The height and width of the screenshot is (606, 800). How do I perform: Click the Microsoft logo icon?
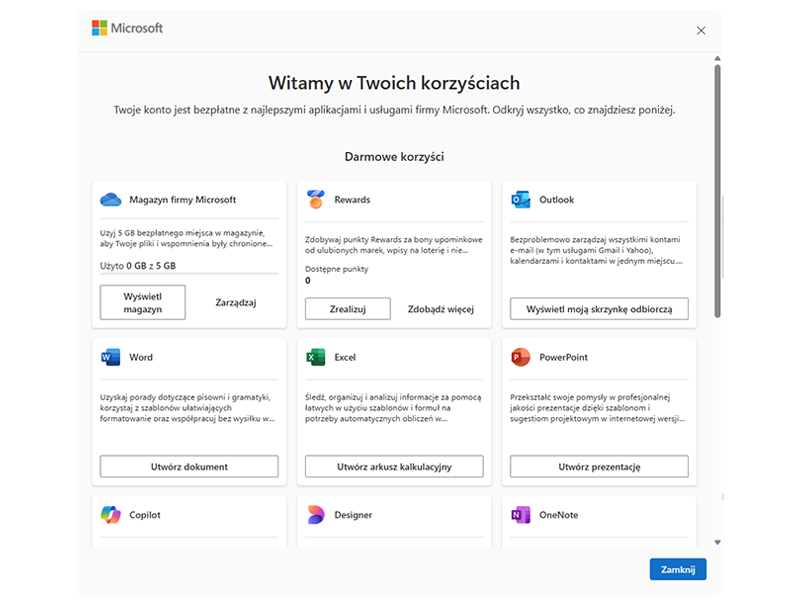99,28
